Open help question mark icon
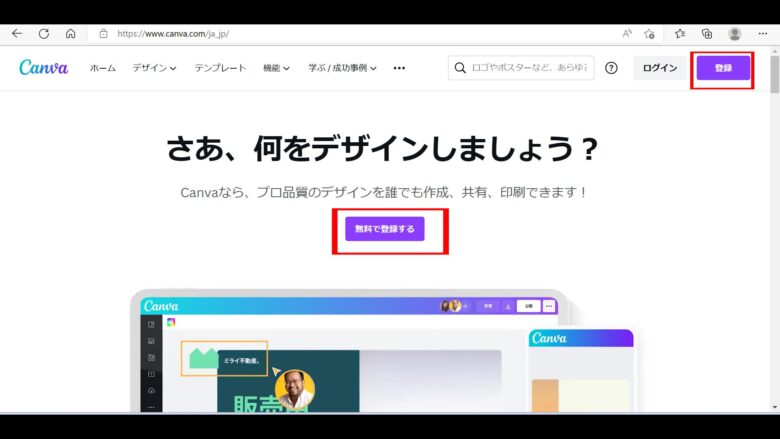Screen dimensions: 780x439 click(x=611, y=68)
